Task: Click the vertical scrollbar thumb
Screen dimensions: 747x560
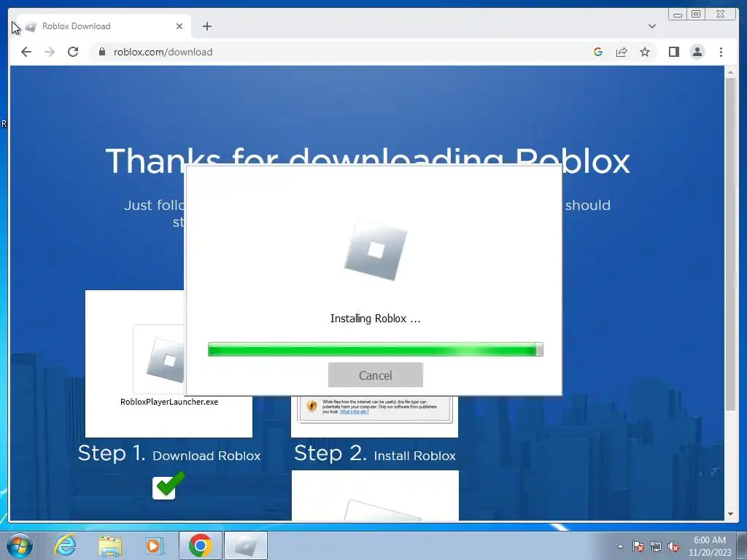Action: point(730,244)
